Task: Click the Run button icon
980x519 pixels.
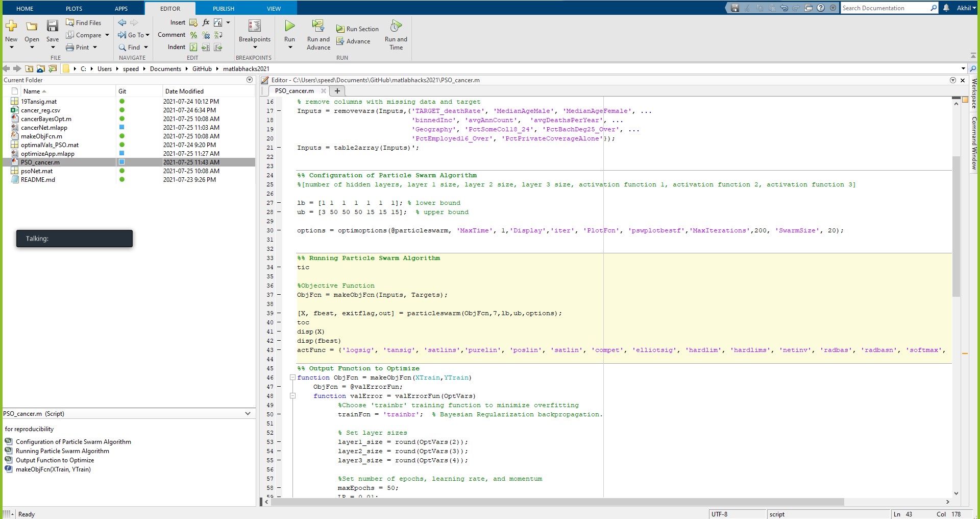Action: pos(289,26)
